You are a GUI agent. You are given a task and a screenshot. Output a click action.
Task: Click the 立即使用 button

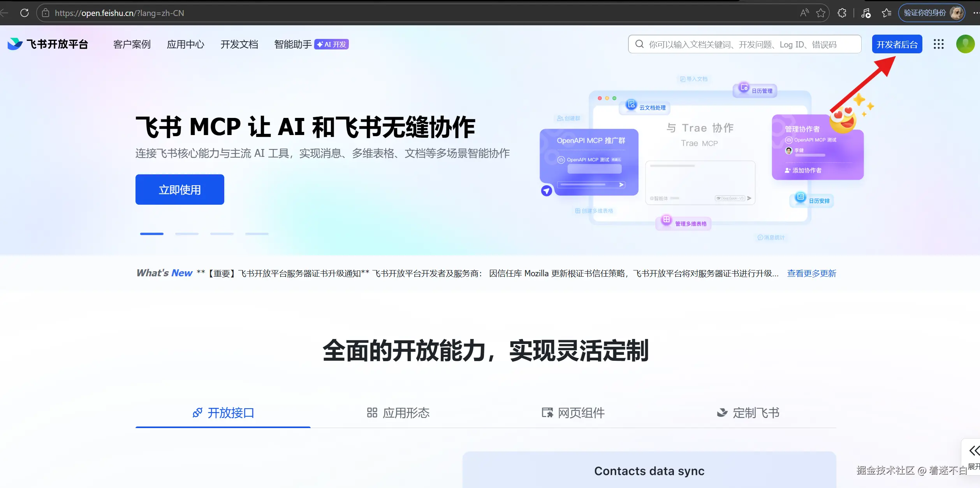click(x=179, y=190)
